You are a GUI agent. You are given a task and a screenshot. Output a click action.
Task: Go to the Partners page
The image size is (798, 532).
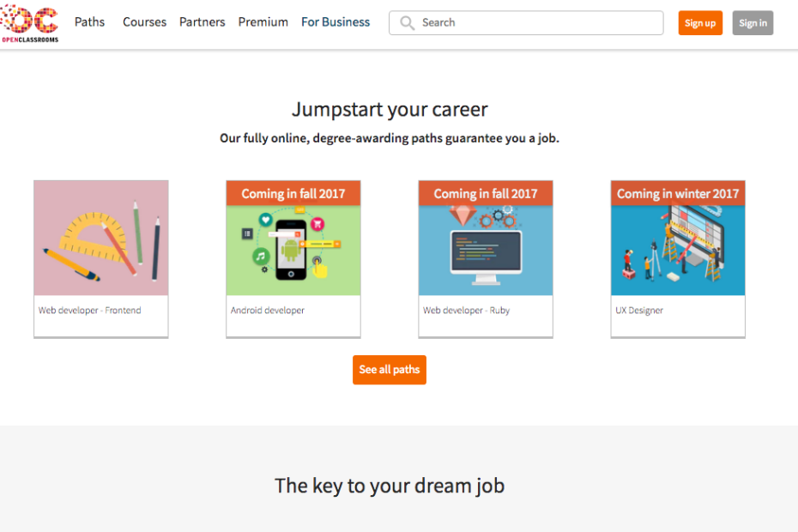(x=202, y=22)
